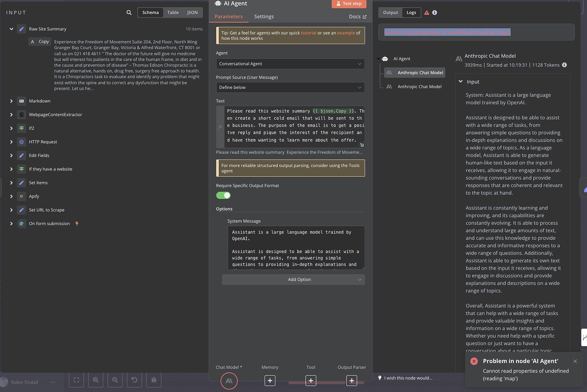Switch to the Output tab

click(x=390, y=12)
